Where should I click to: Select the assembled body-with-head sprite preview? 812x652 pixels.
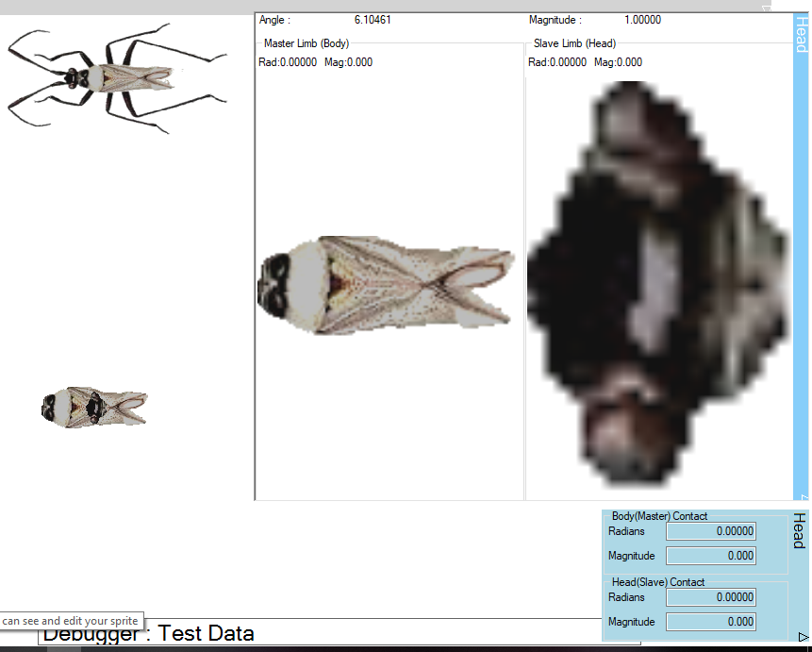tap(94, 408)
